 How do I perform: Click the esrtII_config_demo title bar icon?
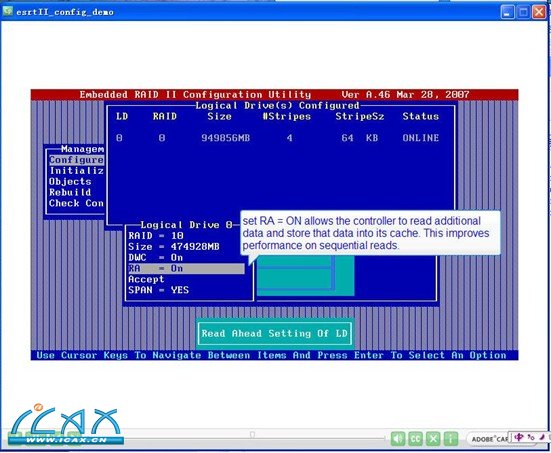click(7, 11)
